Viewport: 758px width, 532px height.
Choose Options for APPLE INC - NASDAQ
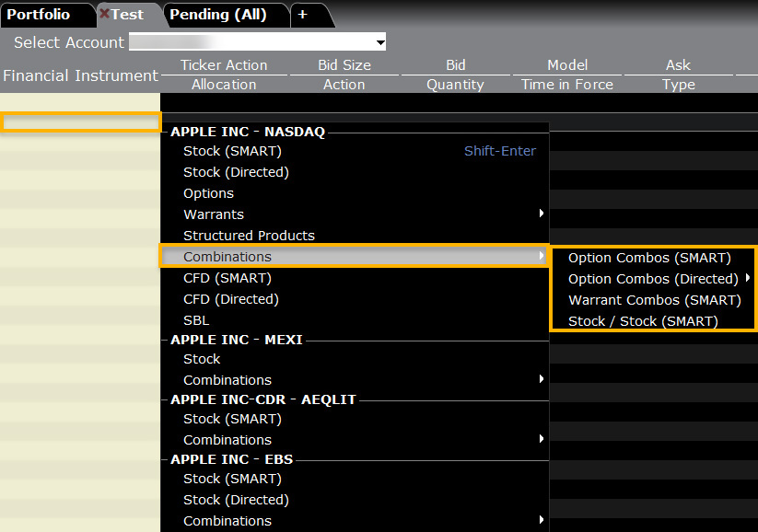(208, 193)
